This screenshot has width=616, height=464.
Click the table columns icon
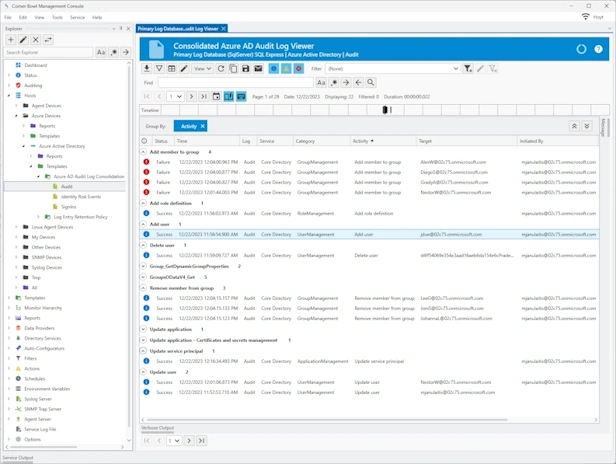pos(172,69)
